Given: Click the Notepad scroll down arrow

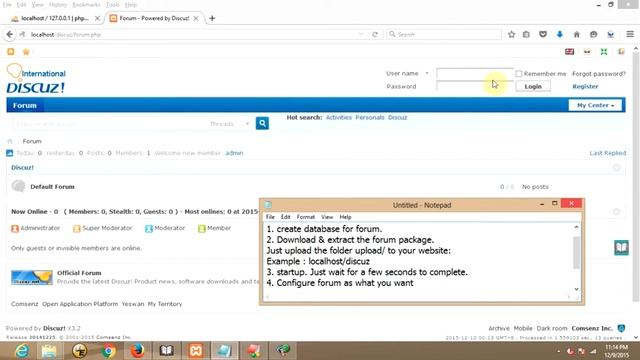Looking at the screenshot, I should [576, 289].
